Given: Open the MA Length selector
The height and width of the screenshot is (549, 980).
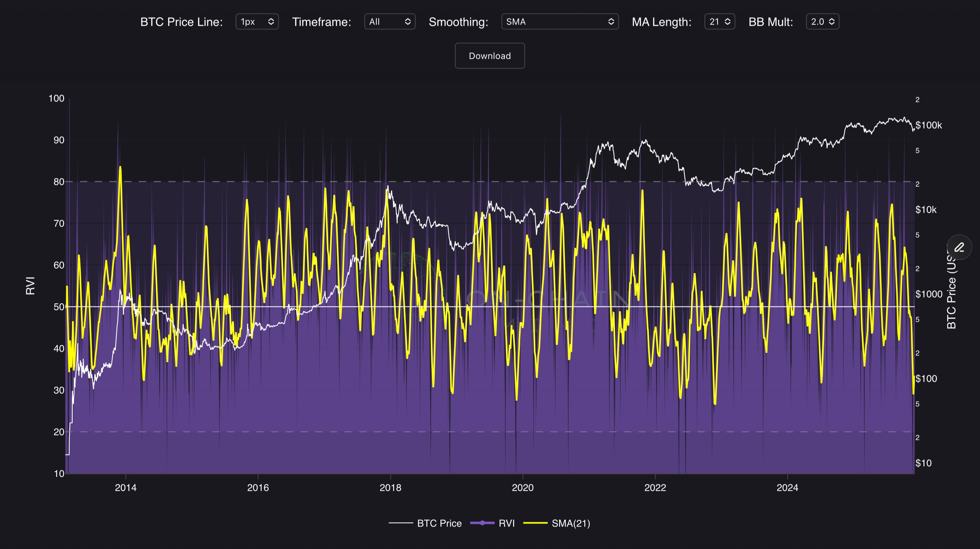Looking at the screenshot, I should tap(719, 22).
